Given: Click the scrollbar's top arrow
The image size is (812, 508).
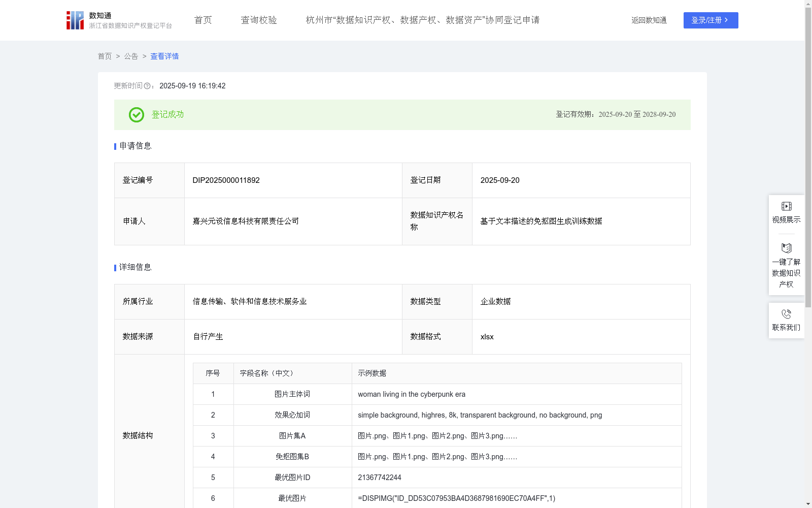Looking at the screenshot, I should pyautogui.click(x=808, y=4).
